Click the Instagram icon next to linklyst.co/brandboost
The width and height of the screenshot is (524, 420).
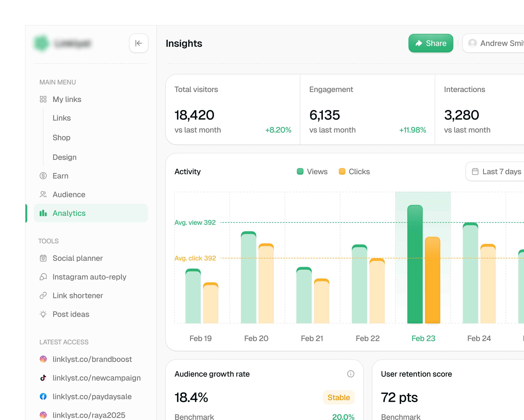coord(43,359)
